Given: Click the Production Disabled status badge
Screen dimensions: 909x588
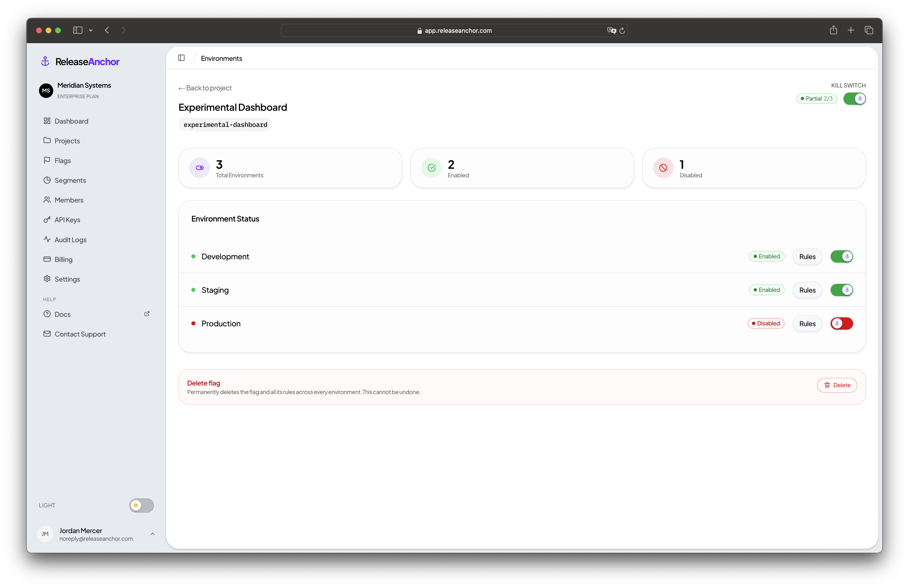Looking at the screenshot, I should coord(766,323).
